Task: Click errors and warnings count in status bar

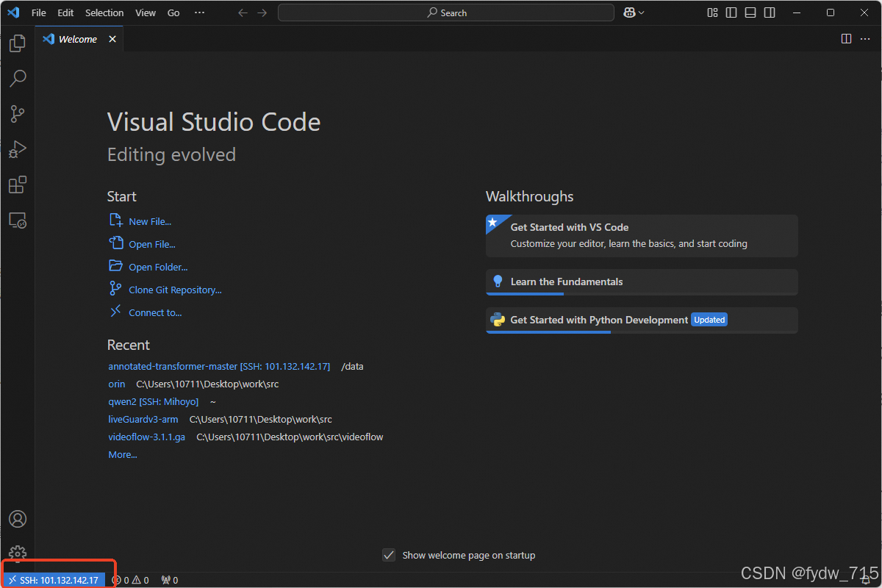Action: click(x=130, y=580)
